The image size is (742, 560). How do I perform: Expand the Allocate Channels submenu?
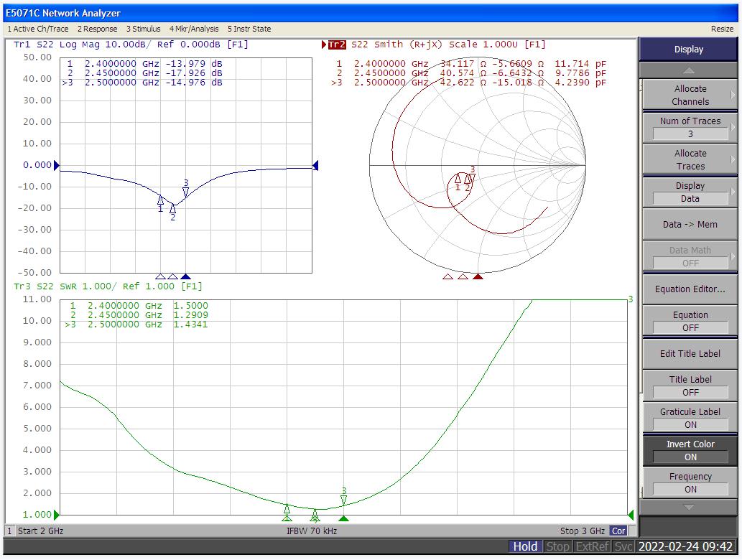tap(690, 95)
